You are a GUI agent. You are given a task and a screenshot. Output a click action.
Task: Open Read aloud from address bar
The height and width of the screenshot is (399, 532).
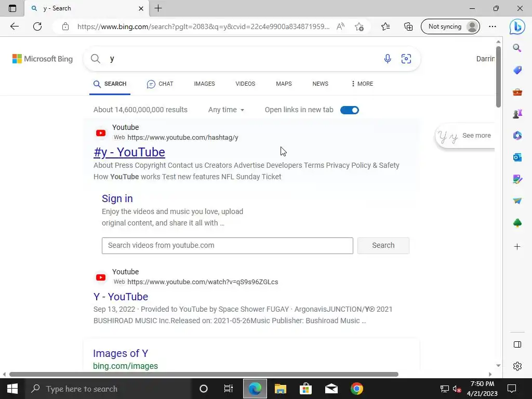click(x=340, y=26)
